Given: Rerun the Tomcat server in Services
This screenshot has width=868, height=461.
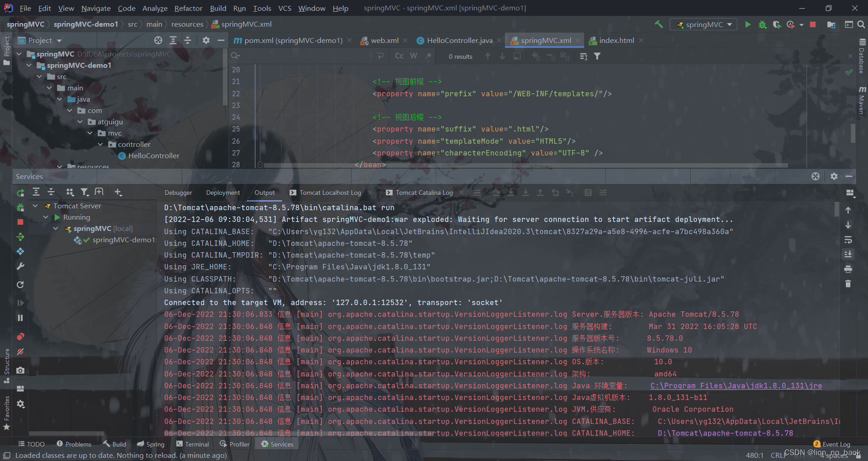Looking at the screenshot, I should coord(20,193).
